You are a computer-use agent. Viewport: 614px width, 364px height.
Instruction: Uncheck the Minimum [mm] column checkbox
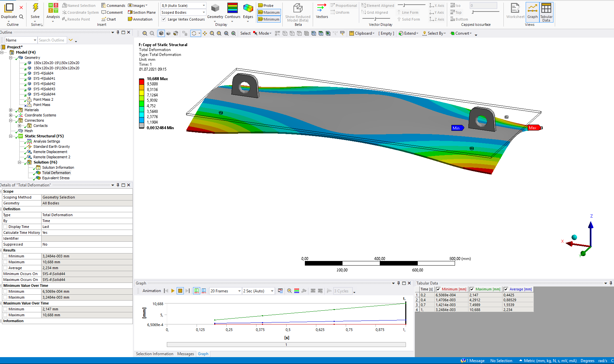438,289
